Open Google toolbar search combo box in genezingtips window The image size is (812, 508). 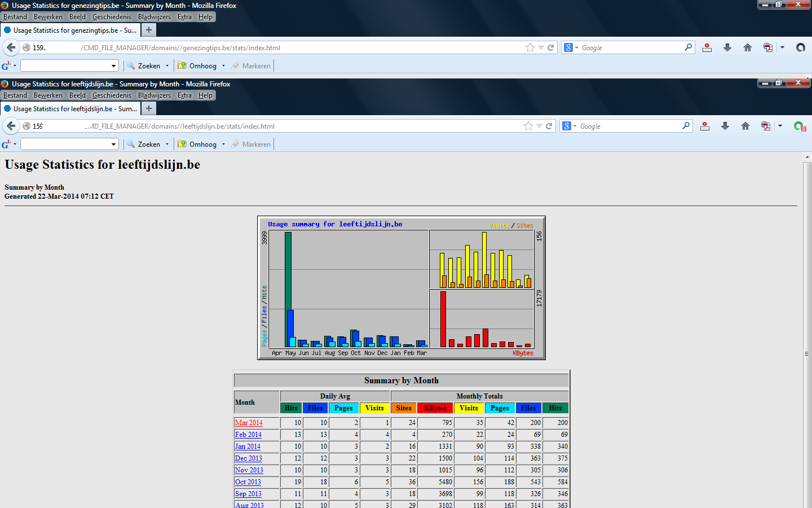click(x=69, y=65)
